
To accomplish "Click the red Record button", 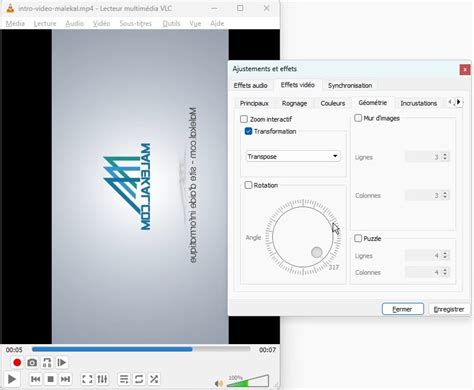I will pos(17,362).
